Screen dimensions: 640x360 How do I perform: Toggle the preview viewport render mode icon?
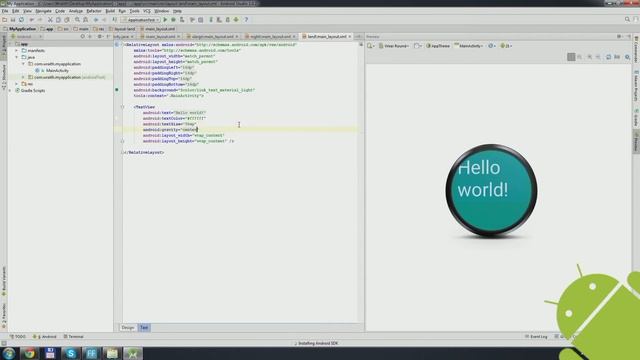coord(571,57)
